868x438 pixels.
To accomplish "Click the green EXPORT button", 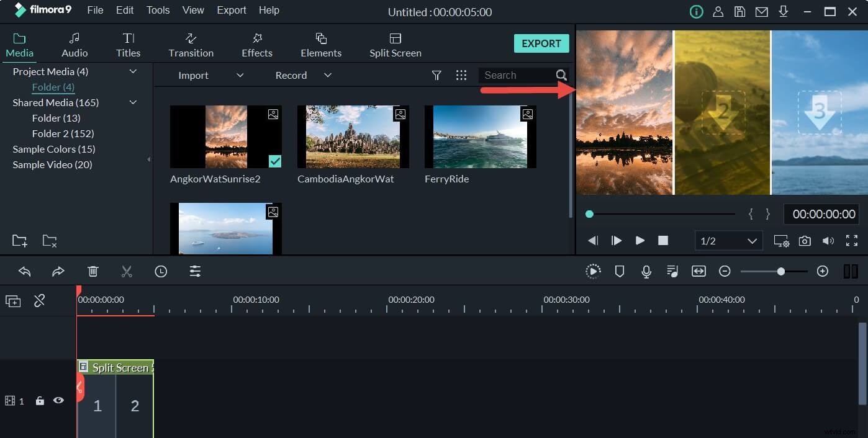I will point(541,43).
